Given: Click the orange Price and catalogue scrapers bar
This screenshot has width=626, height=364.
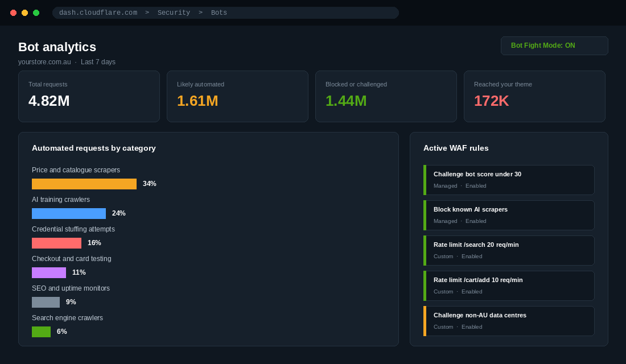Looking at the screenshot, I should pos(84,184).
